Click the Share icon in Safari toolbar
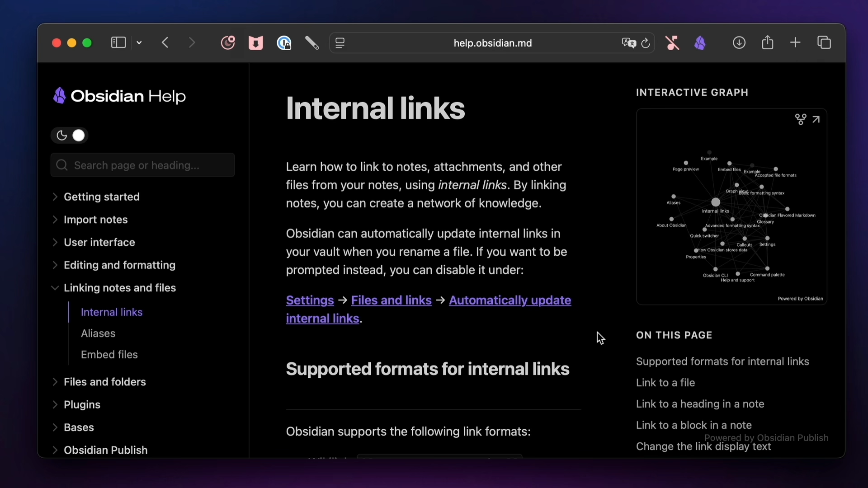 coord(767,43)
